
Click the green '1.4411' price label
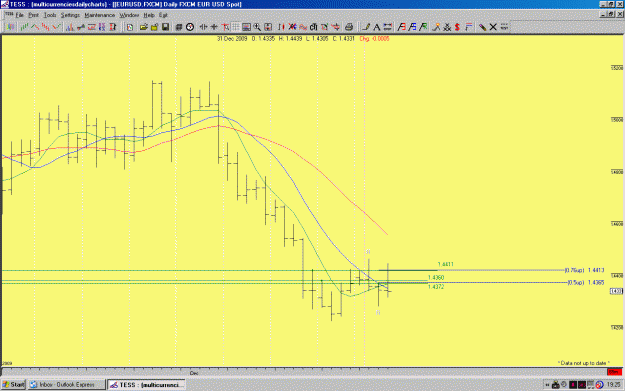(445, 264)
